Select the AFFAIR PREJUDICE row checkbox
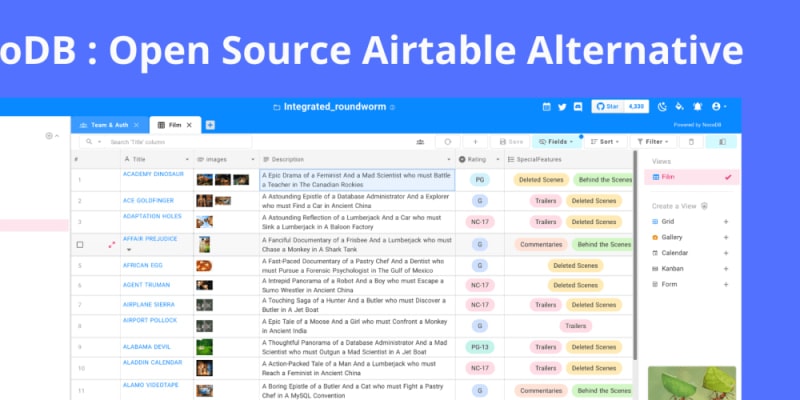The image size is (800, 400). point(80,244)
